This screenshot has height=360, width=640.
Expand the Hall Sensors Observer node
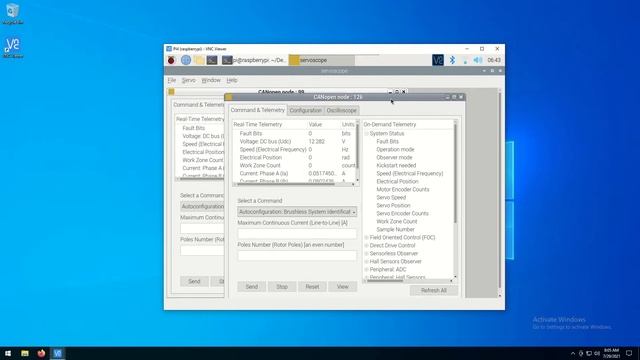(x=367, y=261)
